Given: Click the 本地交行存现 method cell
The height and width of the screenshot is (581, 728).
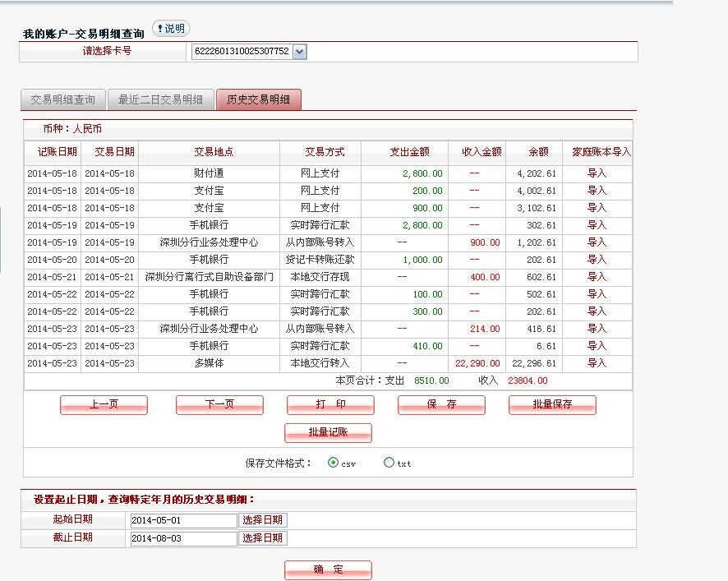Looking at the screenshot, I should (320, 277).
